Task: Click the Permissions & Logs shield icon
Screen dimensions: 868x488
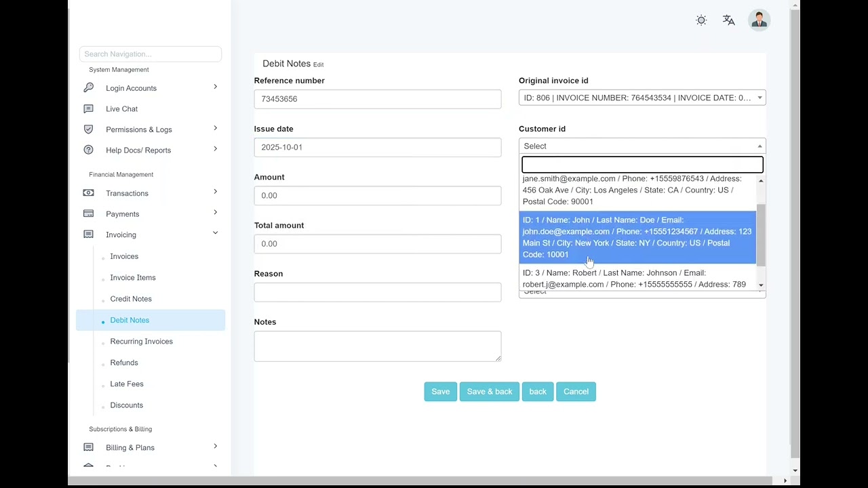Action: point(88,129)
